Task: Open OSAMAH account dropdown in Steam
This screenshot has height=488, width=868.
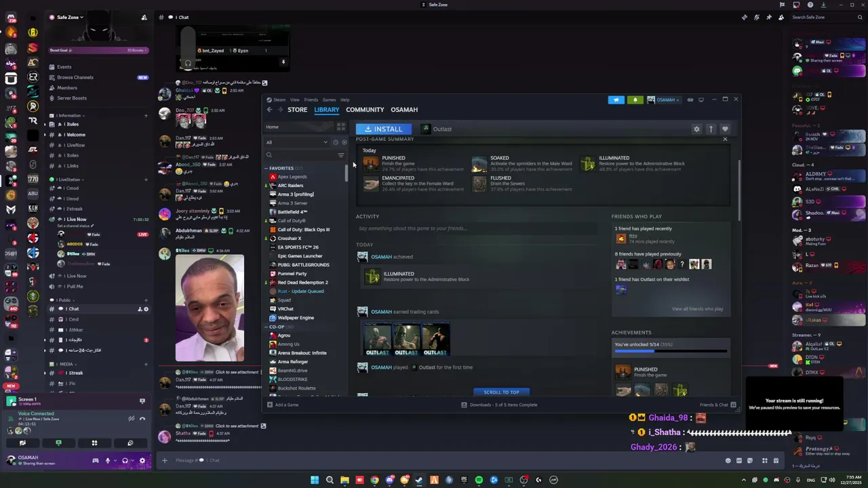Action: 662,100
